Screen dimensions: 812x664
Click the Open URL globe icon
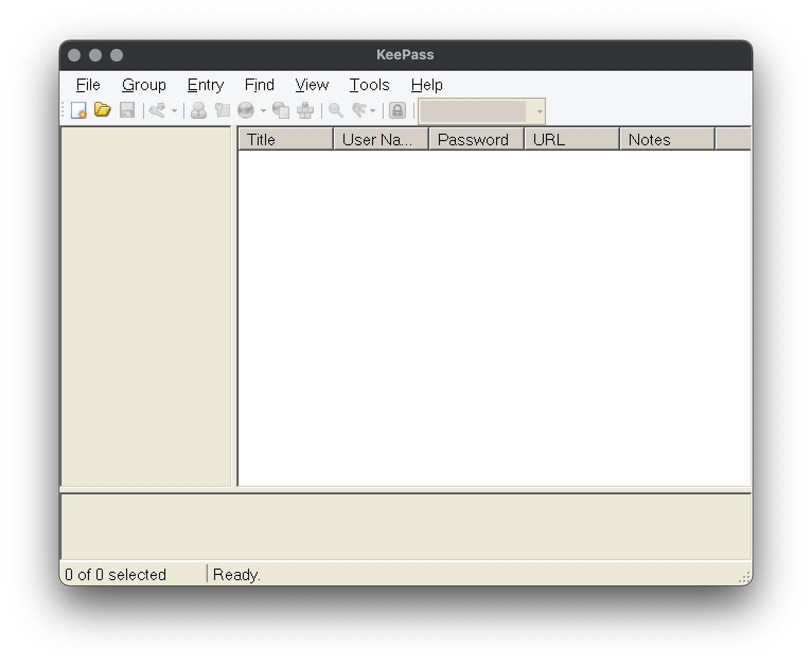246,110
